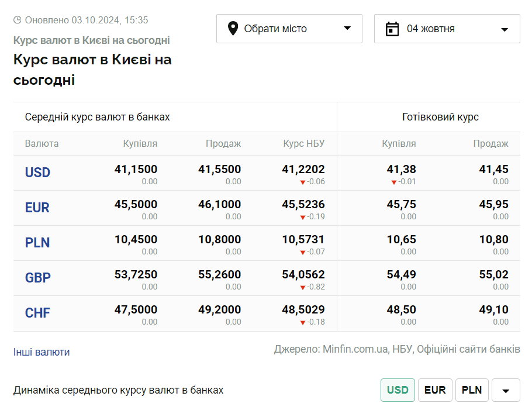Click the red down arrow at PLN -0.07
The height and width of the screenshot is (417, 532).
303,253
